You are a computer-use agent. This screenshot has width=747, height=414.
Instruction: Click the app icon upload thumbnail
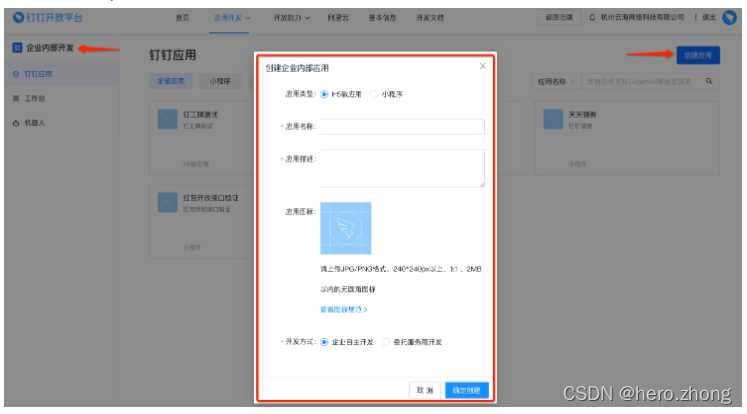click(x=346, y=228)
